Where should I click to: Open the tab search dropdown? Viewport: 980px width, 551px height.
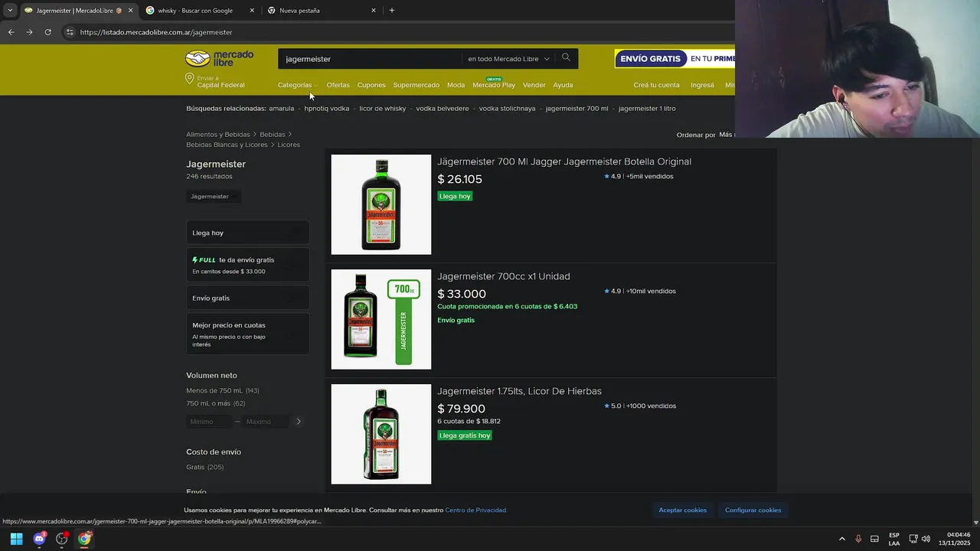click(x=10, y=11)
